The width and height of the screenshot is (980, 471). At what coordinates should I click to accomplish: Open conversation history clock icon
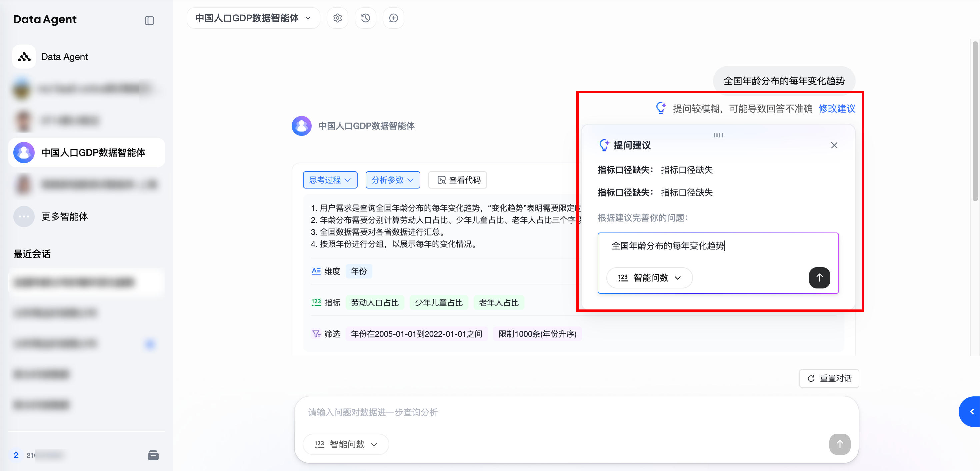tap(365, 18)
